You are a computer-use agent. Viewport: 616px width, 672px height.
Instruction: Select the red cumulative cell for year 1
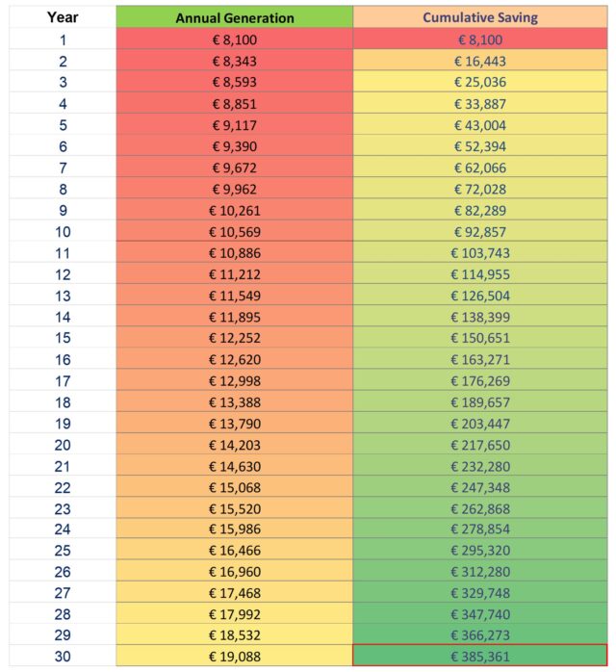point(479,39)
